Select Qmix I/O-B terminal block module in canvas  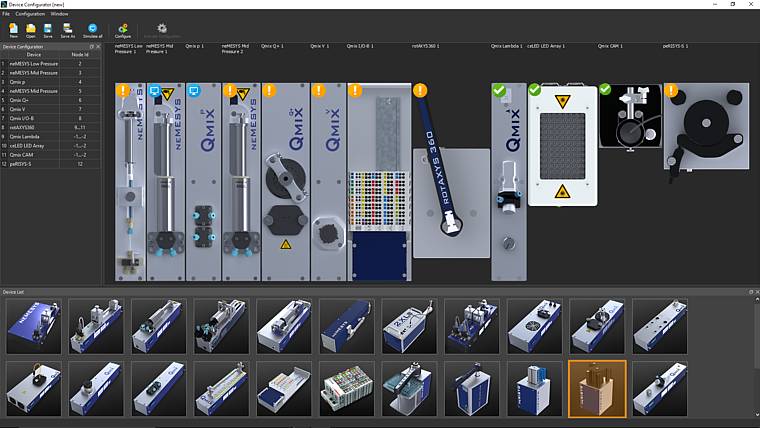point(380,182)
